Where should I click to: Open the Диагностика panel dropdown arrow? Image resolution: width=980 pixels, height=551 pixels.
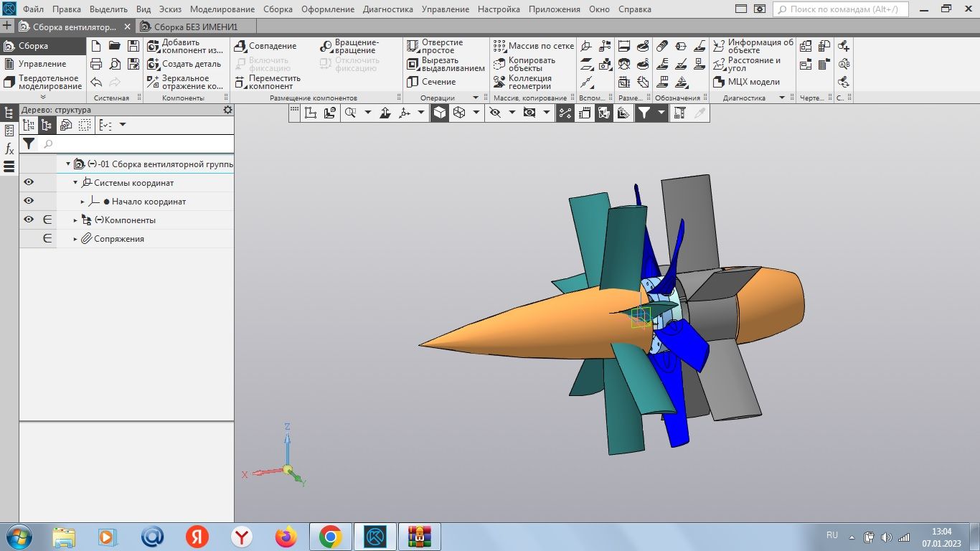782,98
